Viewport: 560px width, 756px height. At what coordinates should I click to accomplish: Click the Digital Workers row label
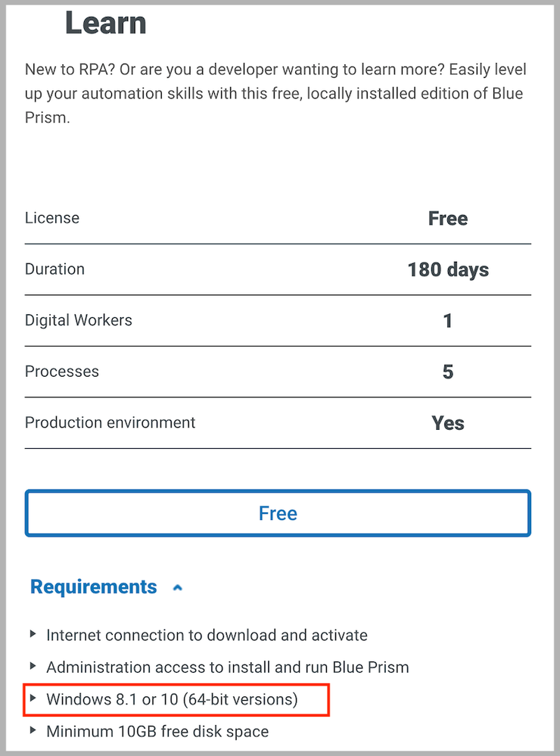tap(79, 320)
